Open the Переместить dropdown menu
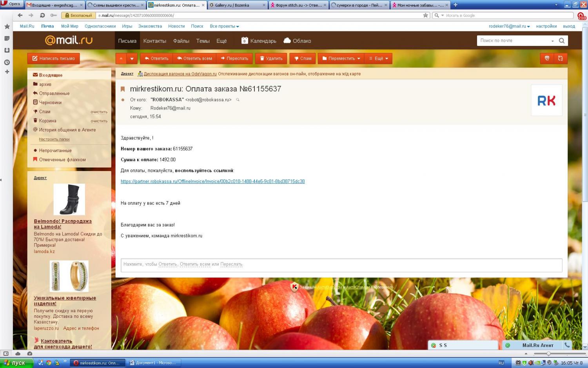 pos(341,58)
